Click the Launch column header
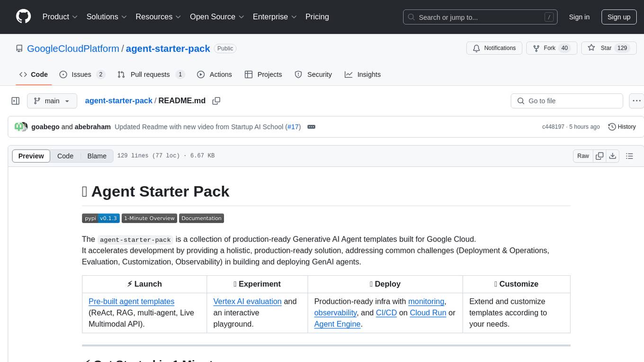The image size is (644, 362). (x=144, y=284)
